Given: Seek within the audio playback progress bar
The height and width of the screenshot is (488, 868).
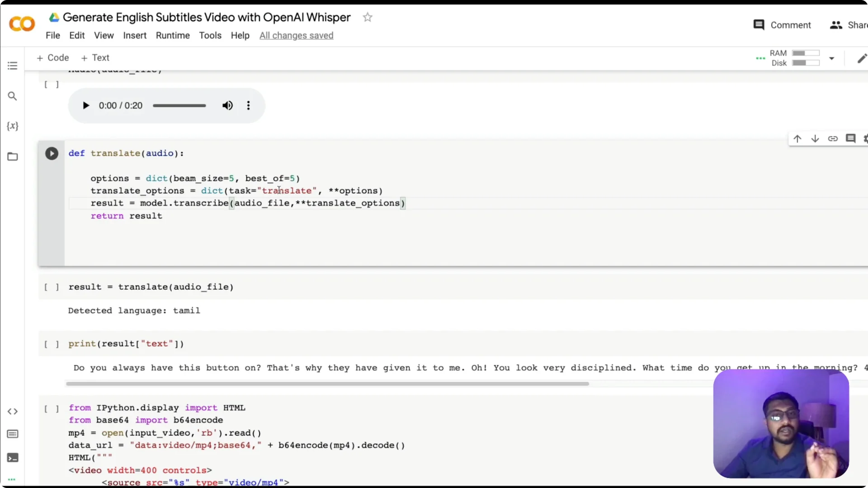Looking at the screenshot, I should point(179,105).
